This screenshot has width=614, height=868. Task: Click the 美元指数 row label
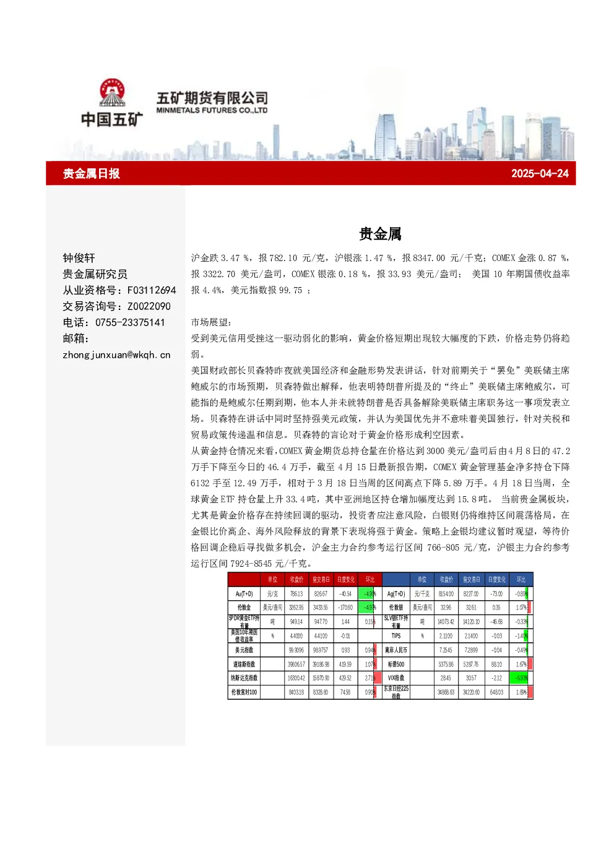(244, 650)
